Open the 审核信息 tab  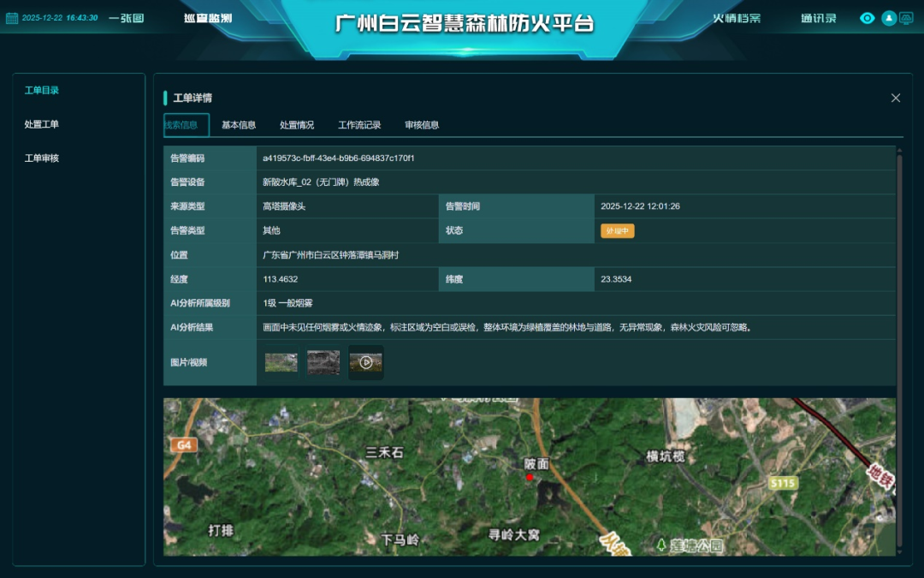(422, 125)
